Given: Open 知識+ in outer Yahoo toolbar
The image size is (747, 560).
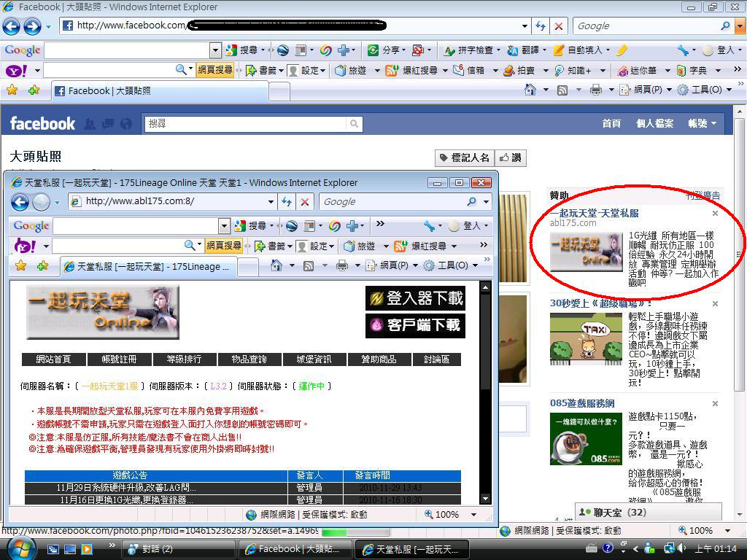Looking at the screenshot, I should point(573,71).
